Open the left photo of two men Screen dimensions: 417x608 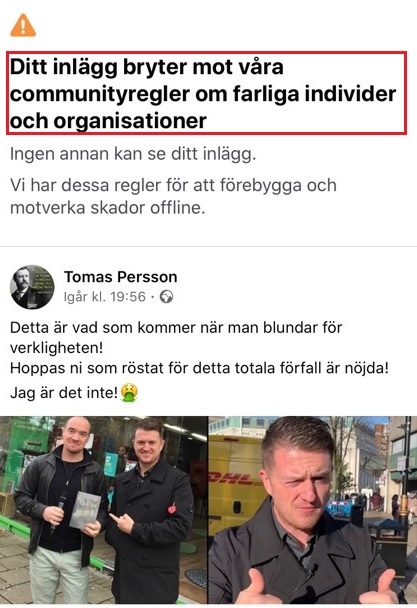104,510
